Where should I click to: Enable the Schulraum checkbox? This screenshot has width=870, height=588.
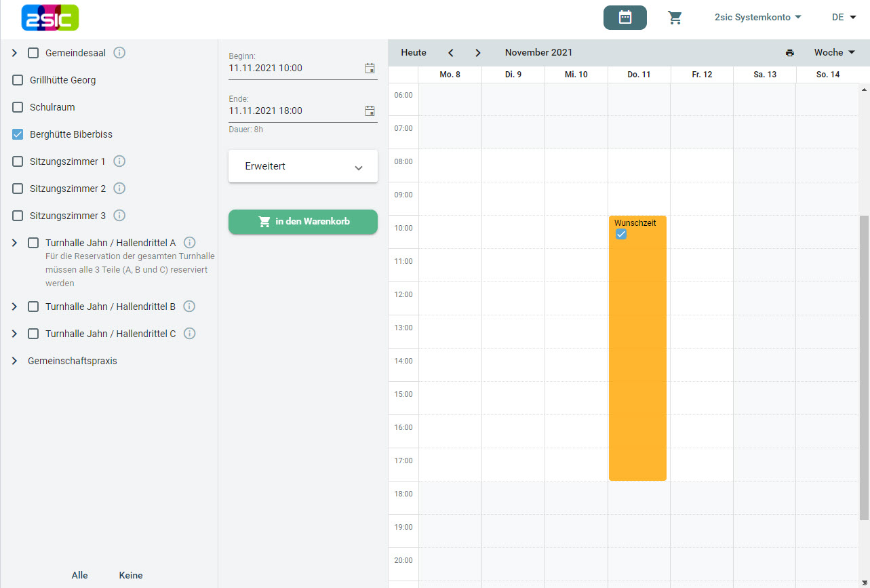tap(18, 107)
